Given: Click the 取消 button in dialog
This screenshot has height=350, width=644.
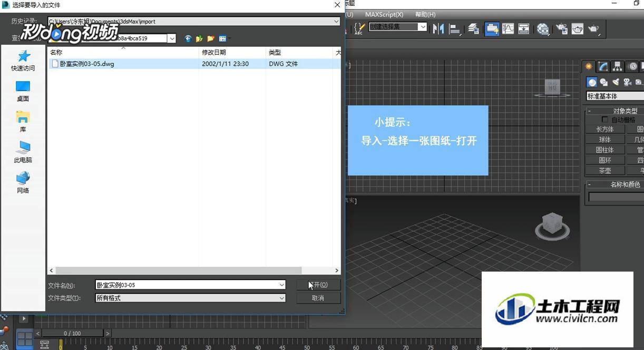Looking at the screenshot, I should [x=318, y=298].
